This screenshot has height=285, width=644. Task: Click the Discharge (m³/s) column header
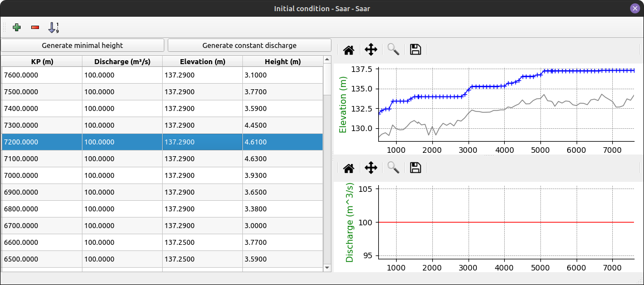(x=122, y=61)
